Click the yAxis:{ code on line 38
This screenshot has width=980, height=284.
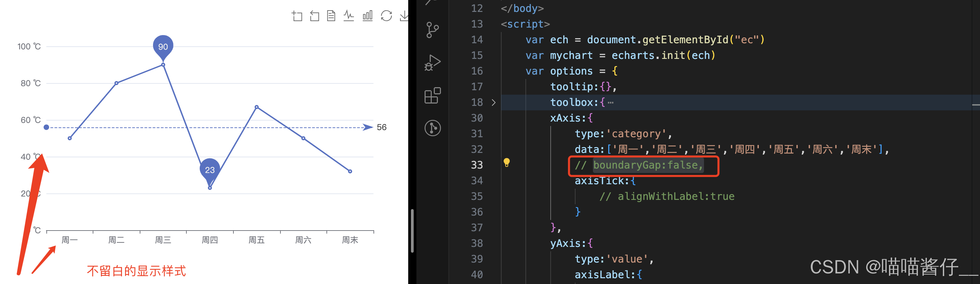[x=571, y=243]
